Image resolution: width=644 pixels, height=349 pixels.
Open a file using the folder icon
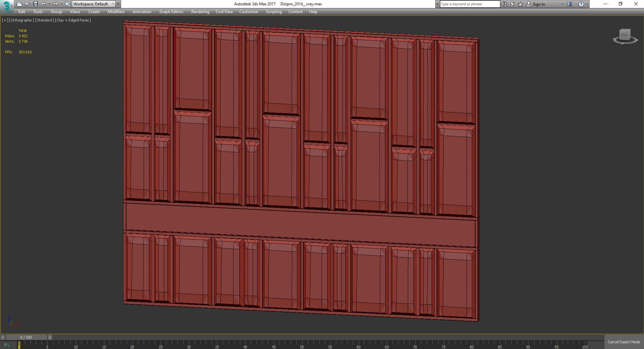click(28, 4)
